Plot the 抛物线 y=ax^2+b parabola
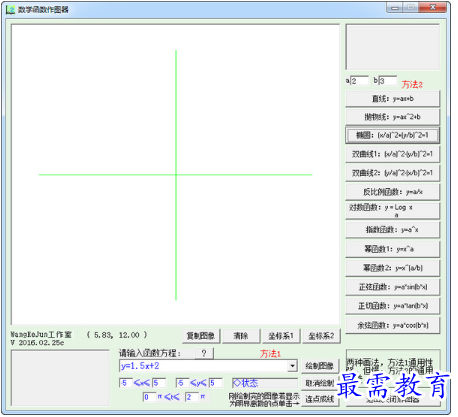 [x=392, y=117]
